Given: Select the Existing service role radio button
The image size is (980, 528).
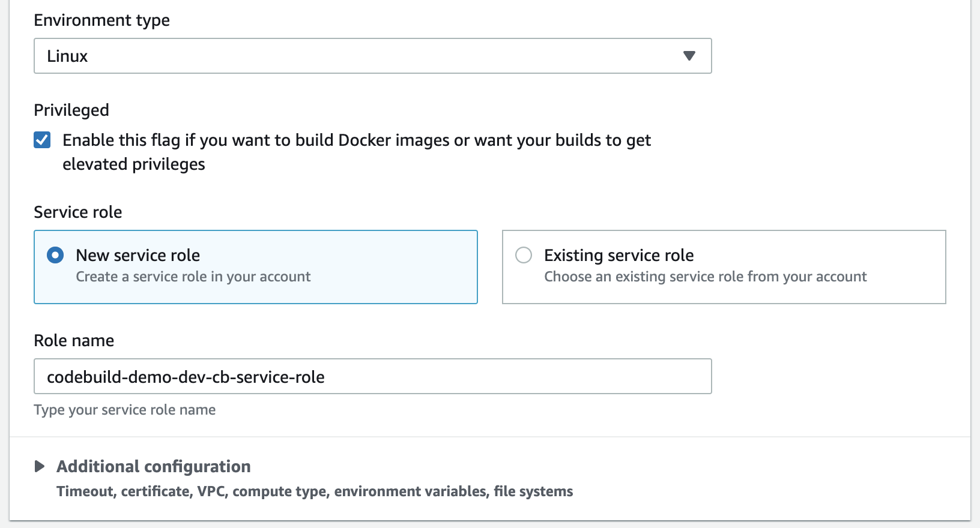Looking at the screenshot, I should point(524,255).
